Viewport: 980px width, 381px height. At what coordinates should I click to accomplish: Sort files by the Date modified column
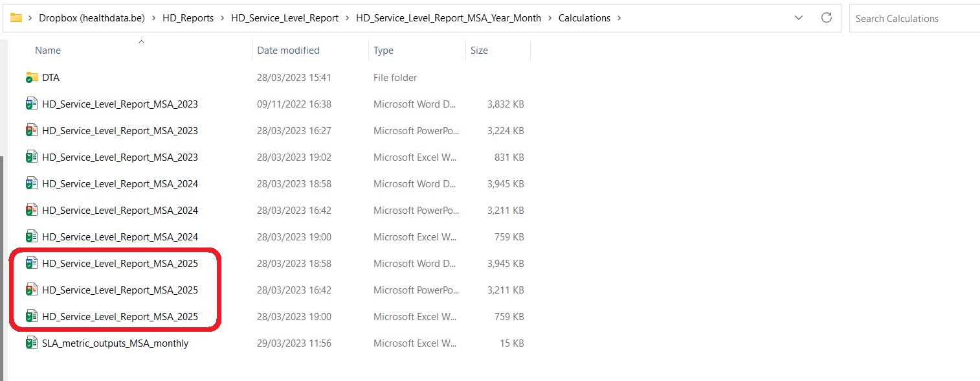coord(288,51)
